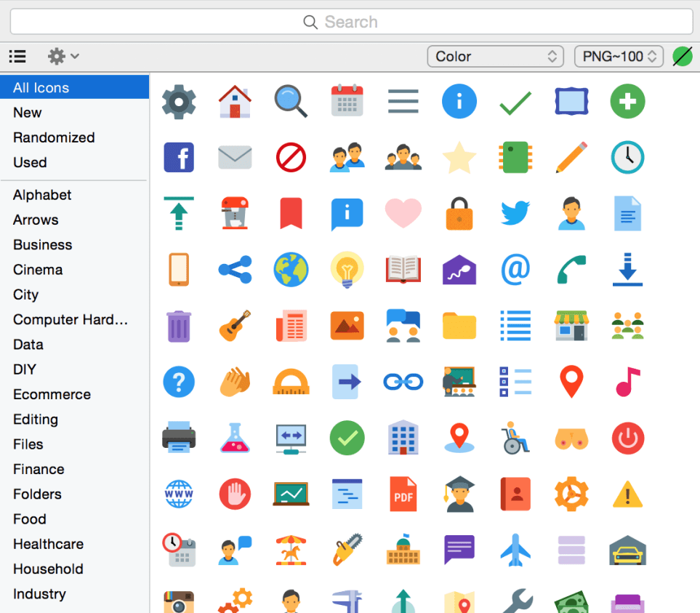Click the green color swatch in toolbar
The width and height of the screenshot is (700, 613).
click(682, 56)
